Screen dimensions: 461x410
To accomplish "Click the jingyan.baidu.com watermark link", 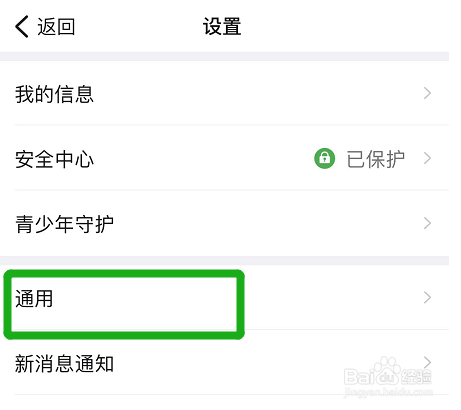I will click(388, 392).
